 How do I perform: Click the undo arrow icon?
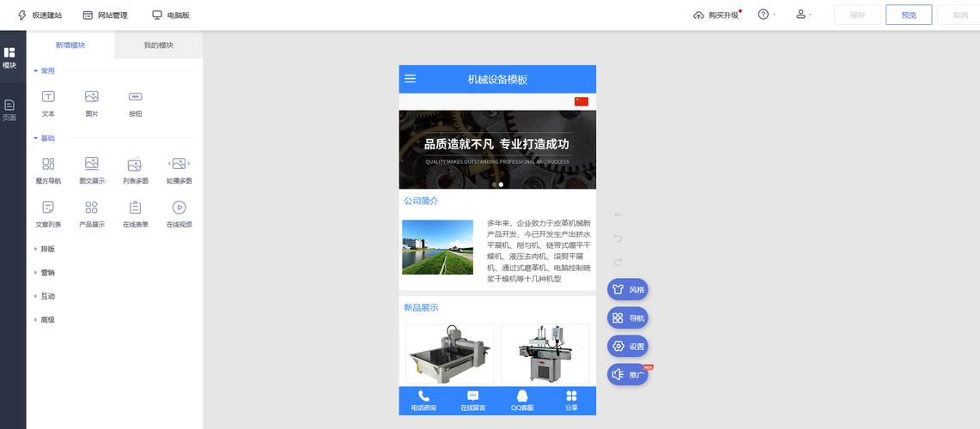(618, 239)
